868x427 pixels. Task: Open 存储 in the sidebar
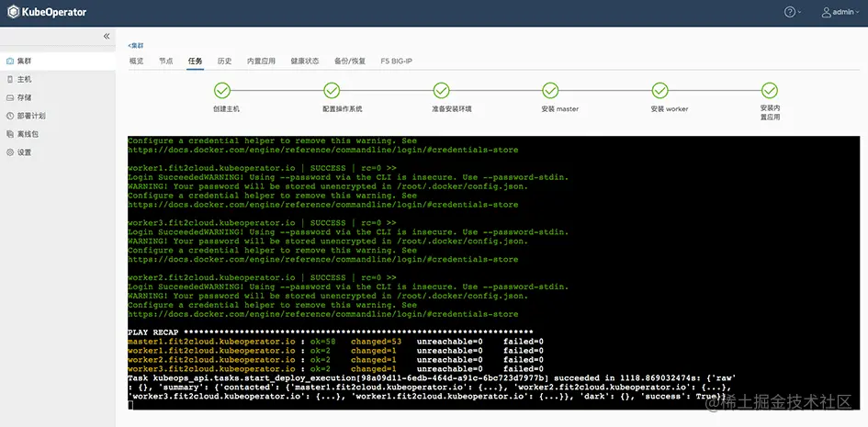click(x=58, y=97)
